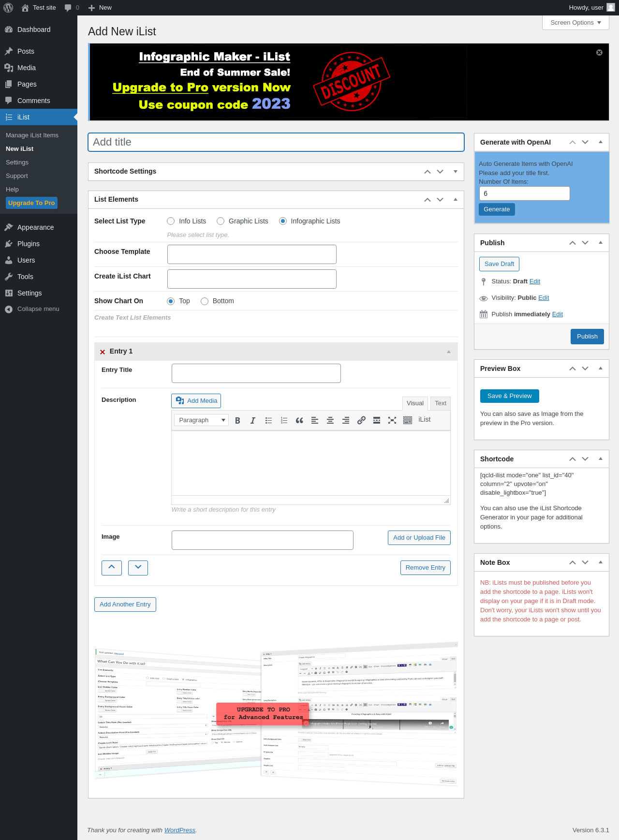Switch to the Text editor tab
Screen dimensions: 619x840
click(441, 403)
